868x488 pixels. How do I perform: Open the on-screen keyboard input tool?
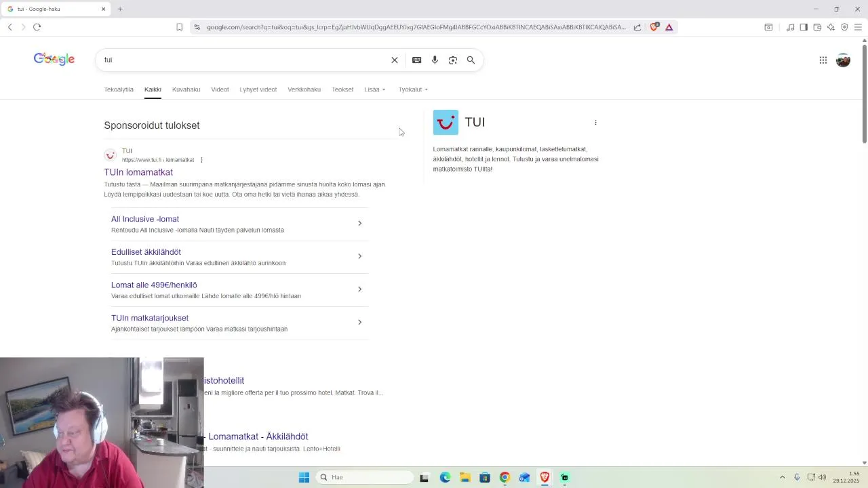coord(416,60)
